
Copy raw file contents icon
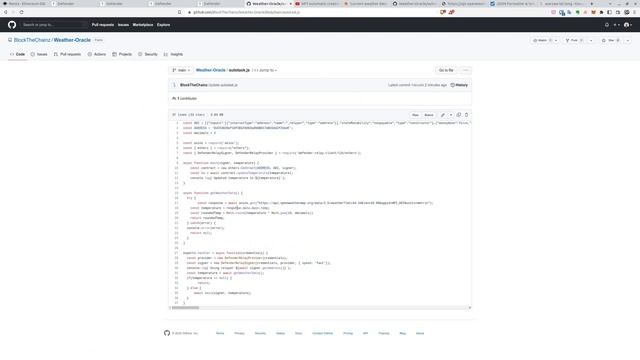click(459, 115)
